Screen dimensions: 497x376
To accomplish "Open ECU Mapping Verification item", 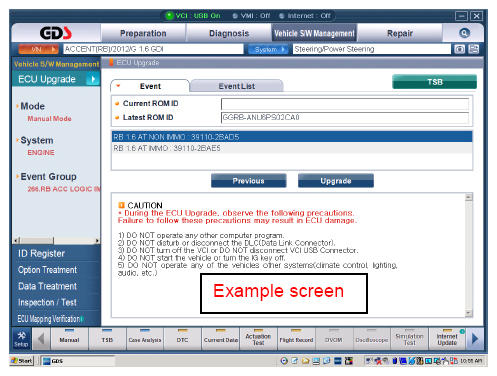I will tap(50, 319).
